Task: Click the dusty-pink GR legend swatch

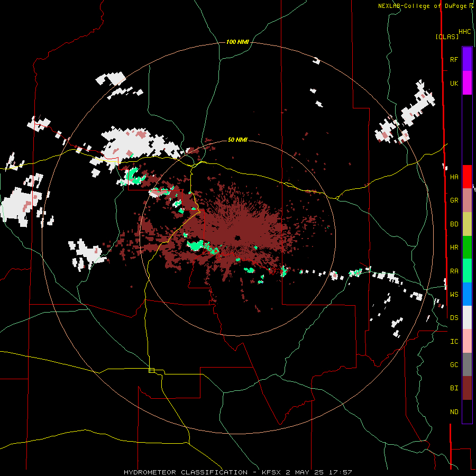Action: pyautogui.click(x=467, y=200)
